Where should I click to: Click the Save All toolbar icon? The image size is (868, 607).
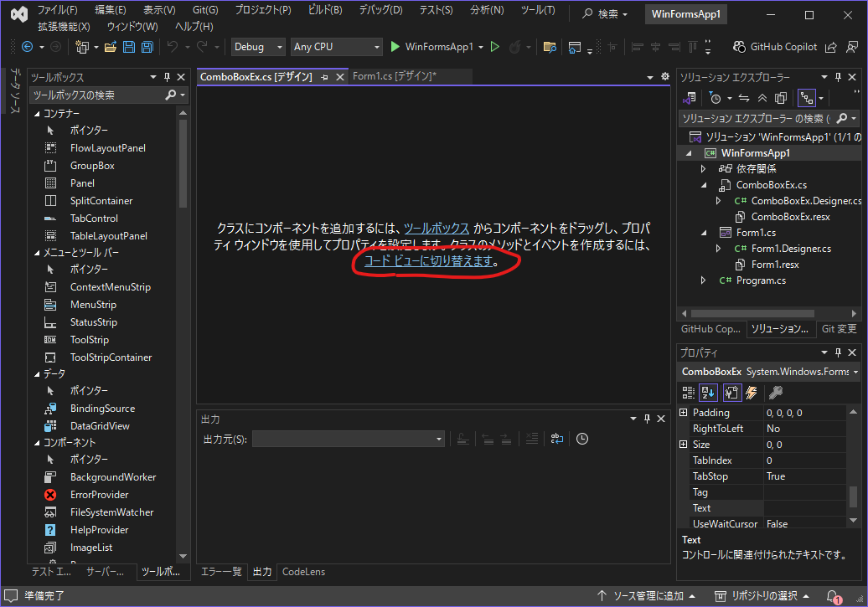[x=147, y=48]
